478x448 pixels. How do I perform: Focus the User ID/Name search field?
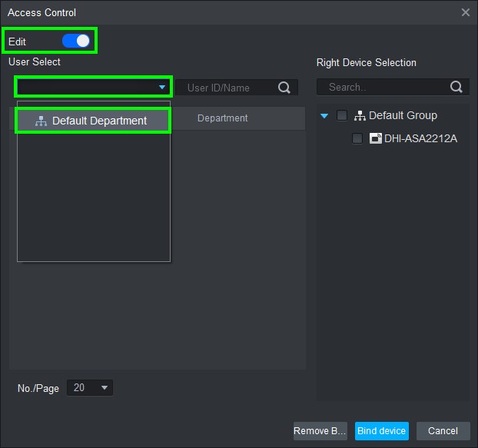(227, 88)
